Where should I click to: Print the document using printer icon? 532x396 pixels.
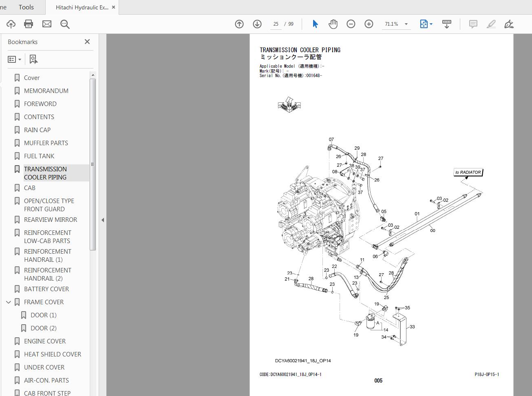[x=29, y=24]
